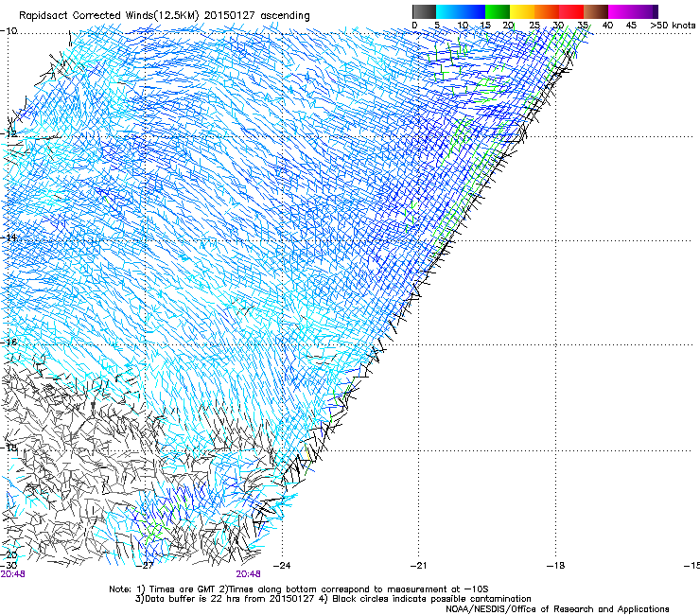Select the red 30-35 knots legend segment
700x615 pixels.
(x=571, y=11)
